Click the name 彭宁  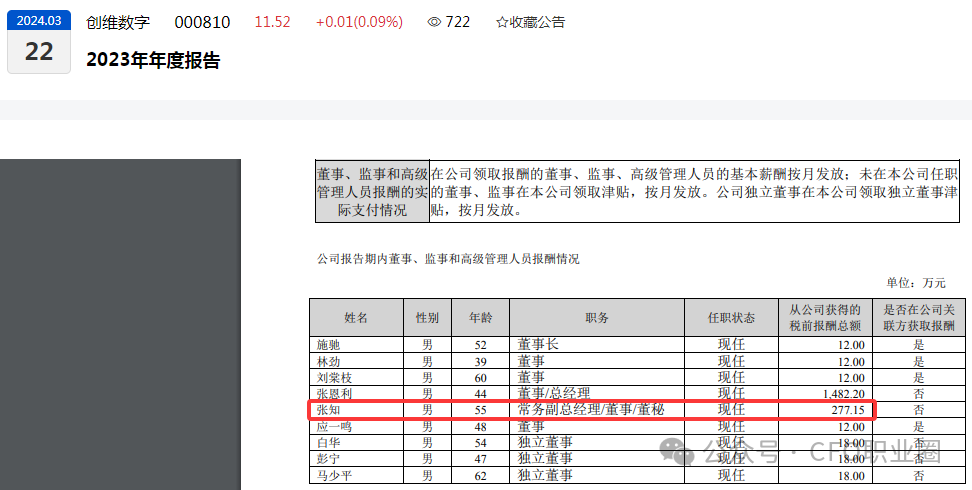329,459
